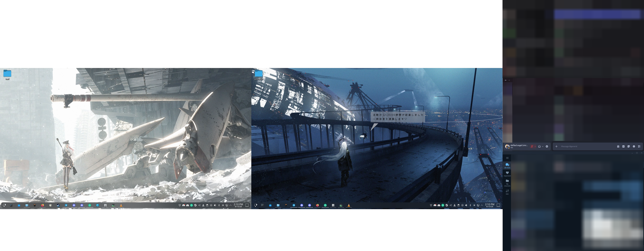Expand hidden tray icons on the right monitor
The height and width of the screenshot is (251, 644).
point(482,205)
